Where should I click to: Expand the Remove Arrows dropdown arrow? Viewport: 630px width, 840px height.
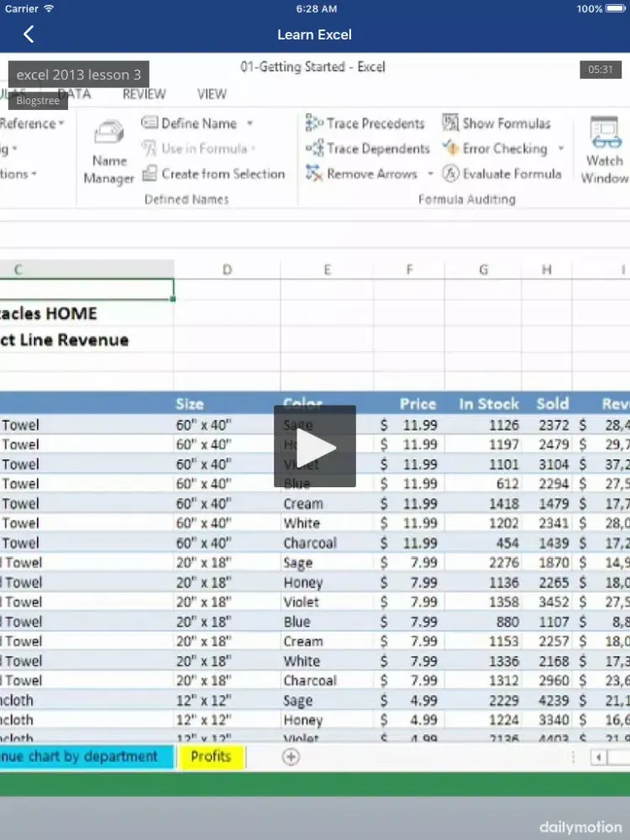click(429, 174)
